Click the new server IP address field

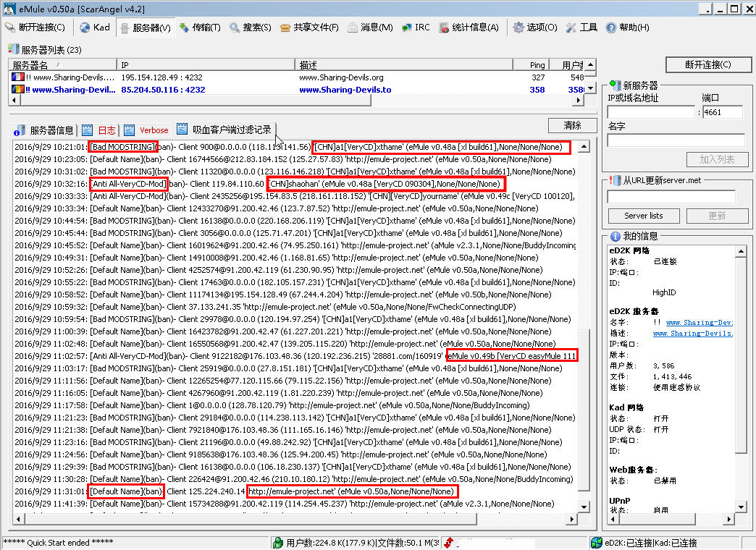tap(651, 112)
